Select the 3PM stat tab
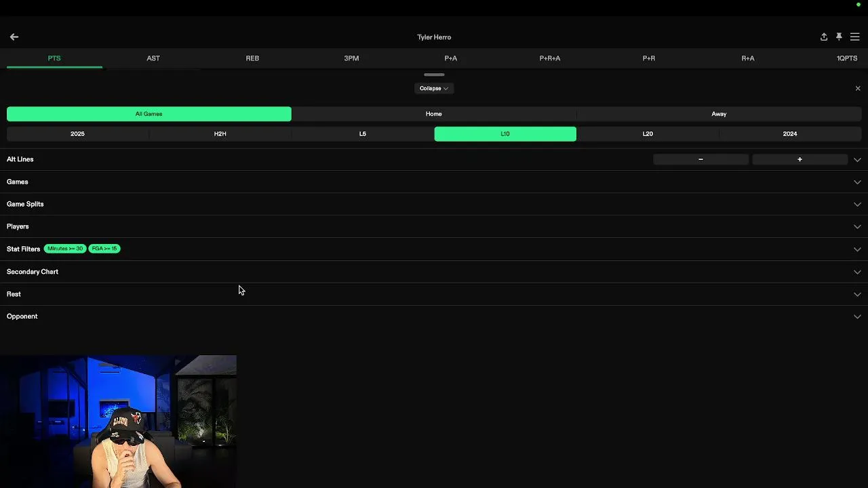The width and height of the screenshot is (868, 488). click(351, 58)
